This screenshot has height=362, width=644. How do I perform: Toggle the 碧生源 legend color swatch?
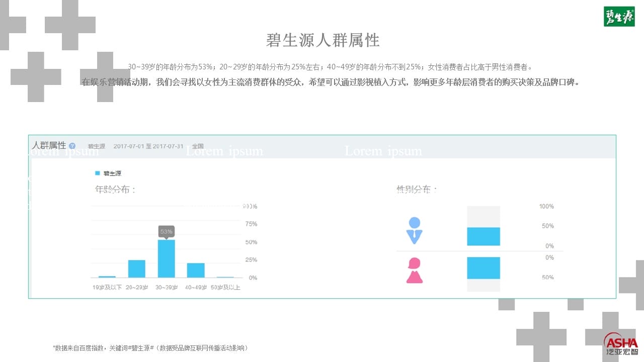[x=98, y=173]
